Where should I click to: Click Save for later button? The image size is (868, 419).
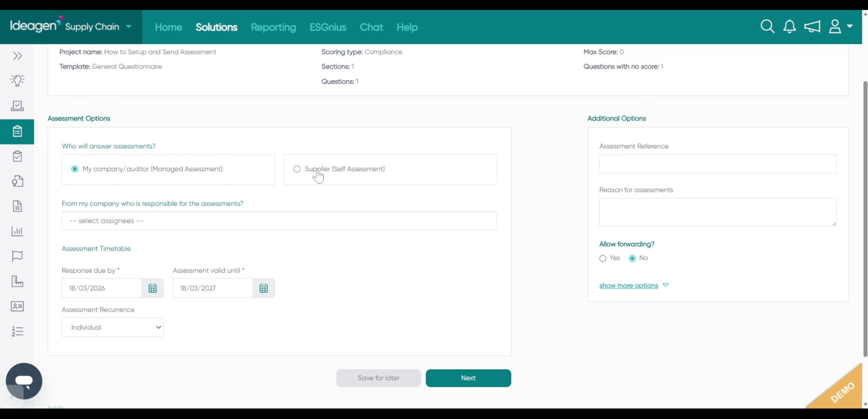tap(378, 378)
